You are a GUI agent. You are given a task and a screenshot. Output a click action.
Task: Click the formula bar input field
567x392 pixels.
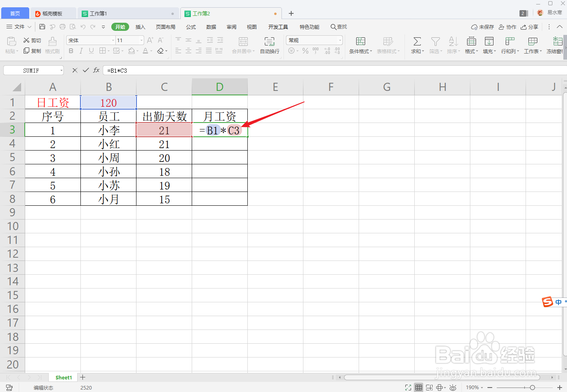pyautogui.click(x=335, y=70)
